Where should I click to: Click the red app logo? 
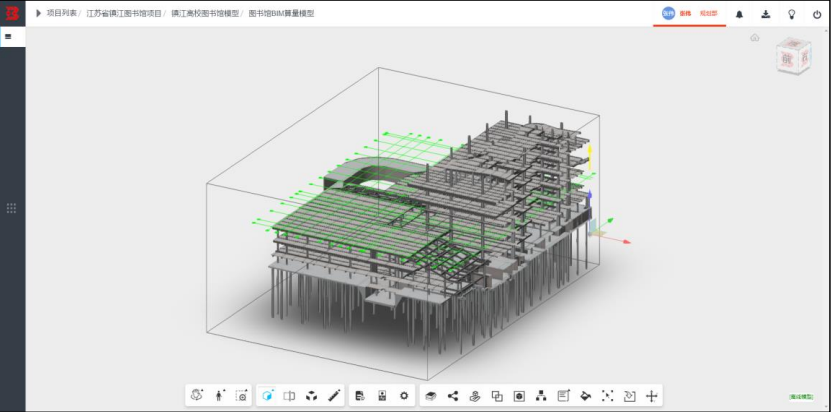pyautogui.click(x=12, y=13)
